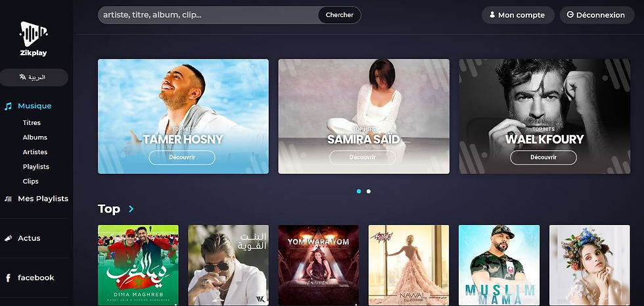Open the flower crown woman album cover
644x306 pixels.
589,265
